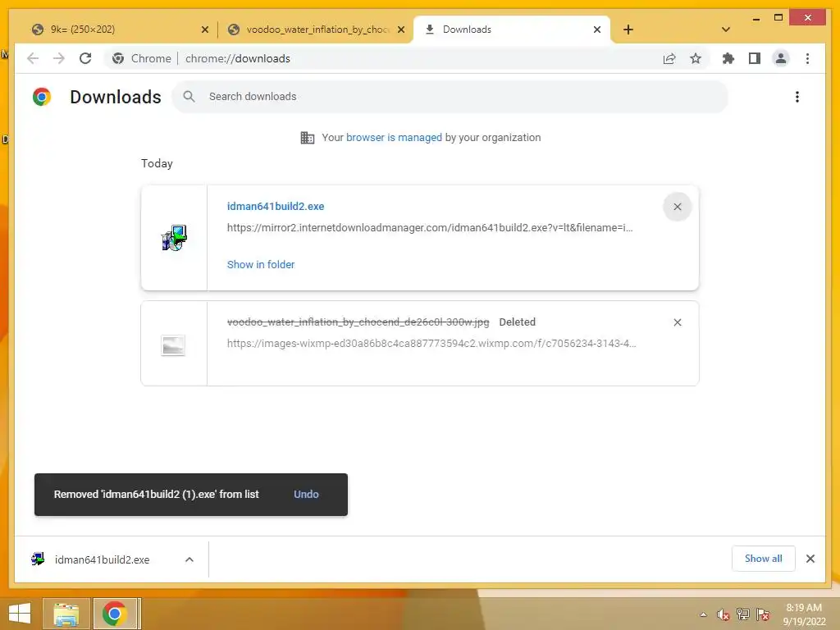Click the struck-through voodoo_water_inflation jpg filename
Image resolution: width=840 pixels, height=630 pixels.
click(358, 322)
